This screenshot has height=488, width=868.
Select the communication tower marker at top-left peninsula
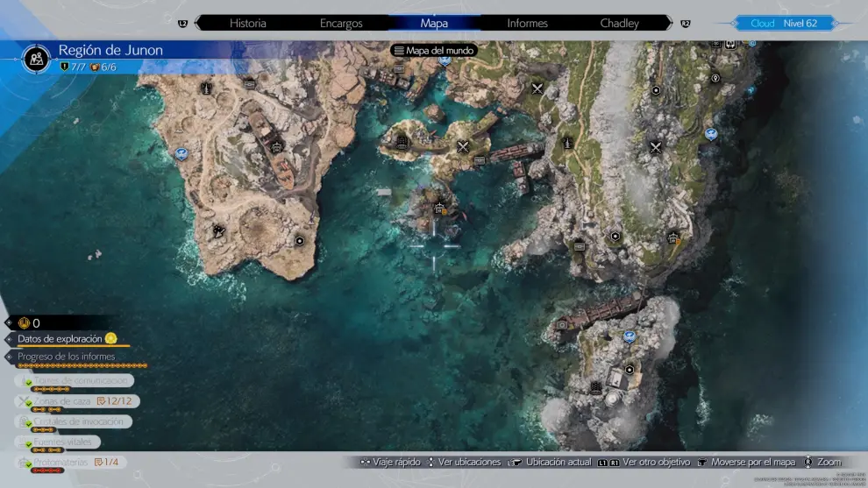point(206,88)
